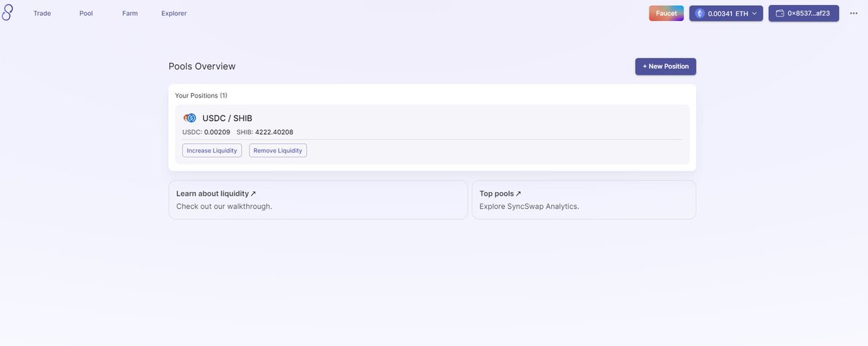Click the USDC / SHIB token pair icon
This screenshot has height=346, width=868.
190,118
